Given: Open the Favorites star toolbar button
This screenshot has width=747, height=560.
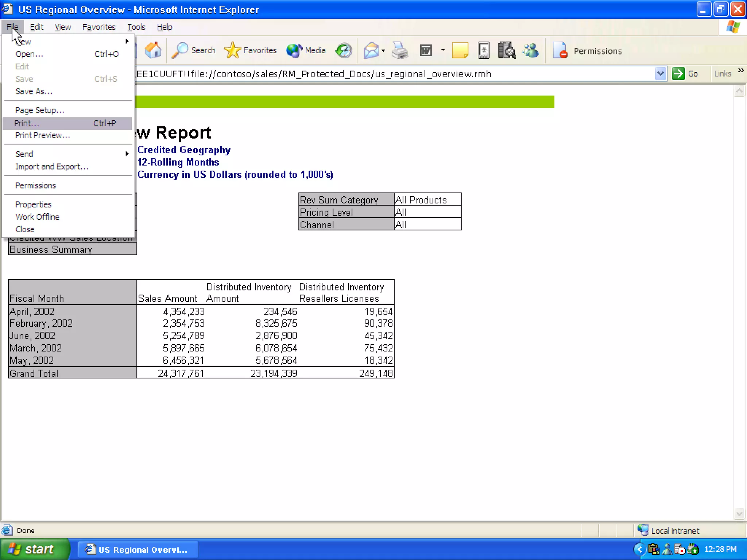Looking at the screenshot, I should [250, 50].
